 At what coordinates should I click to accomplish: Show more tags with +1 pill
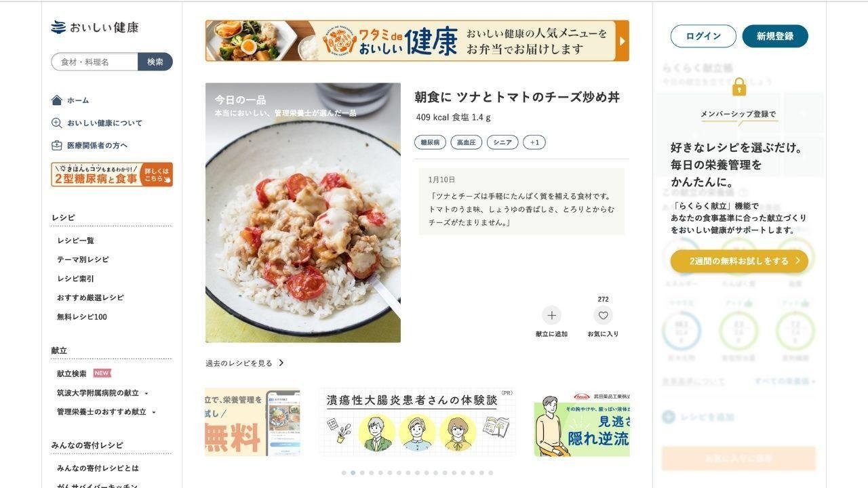point(534,142)
